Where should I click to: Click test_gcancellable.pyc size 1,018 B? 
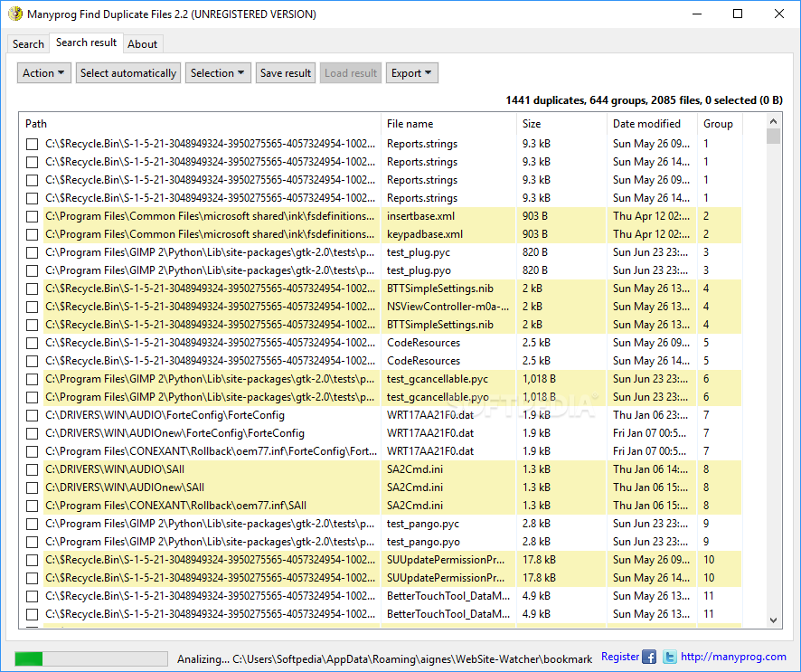[x=539, y=379]
